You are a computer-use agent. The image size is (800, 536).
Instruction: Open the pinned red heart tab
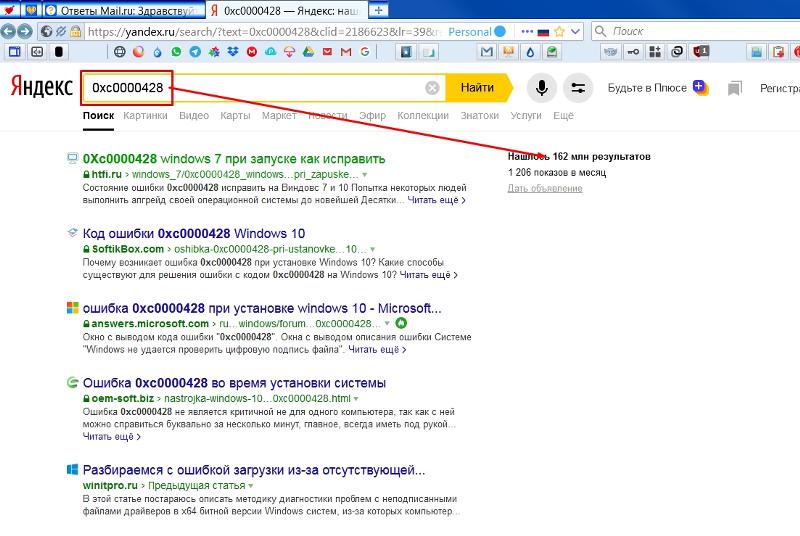click(9, 10)
